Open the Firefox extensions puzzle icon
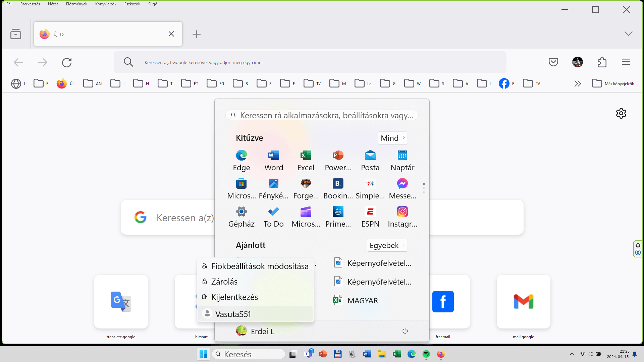The width and height of the screenshot is (644, 362). pos(602,62)
